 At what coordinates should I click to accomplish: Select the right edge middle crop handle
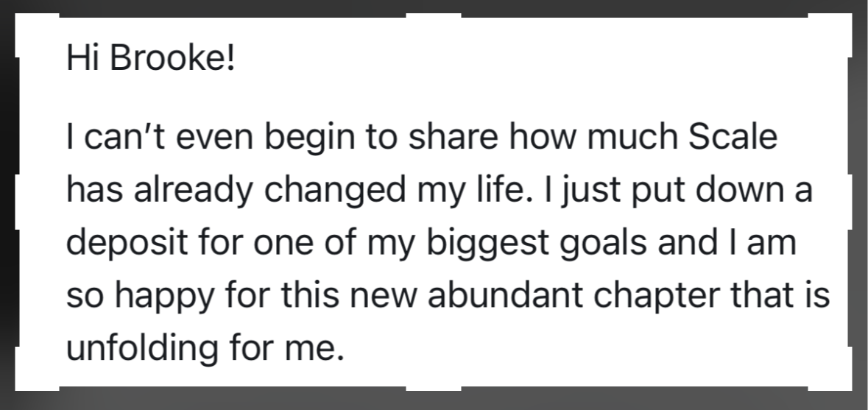(850, 202)
